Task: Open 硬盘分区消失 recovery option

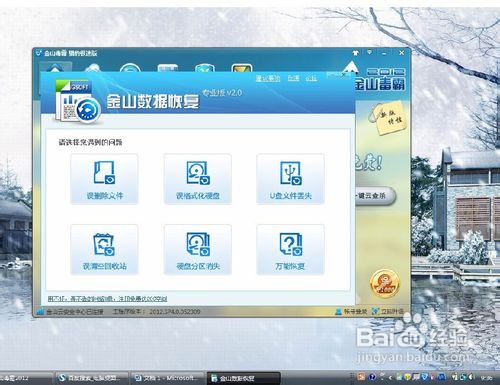Action: [198, 250]
